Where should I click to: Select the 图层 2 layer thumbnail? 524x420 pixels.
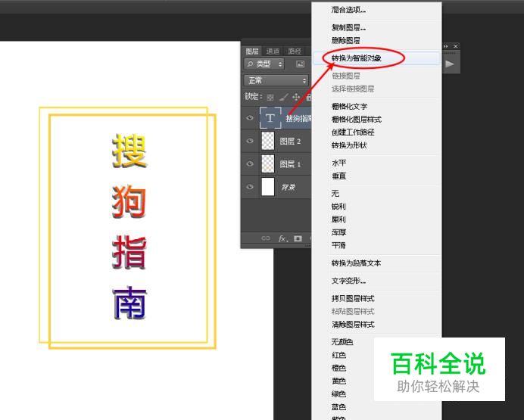coord(268,141)
